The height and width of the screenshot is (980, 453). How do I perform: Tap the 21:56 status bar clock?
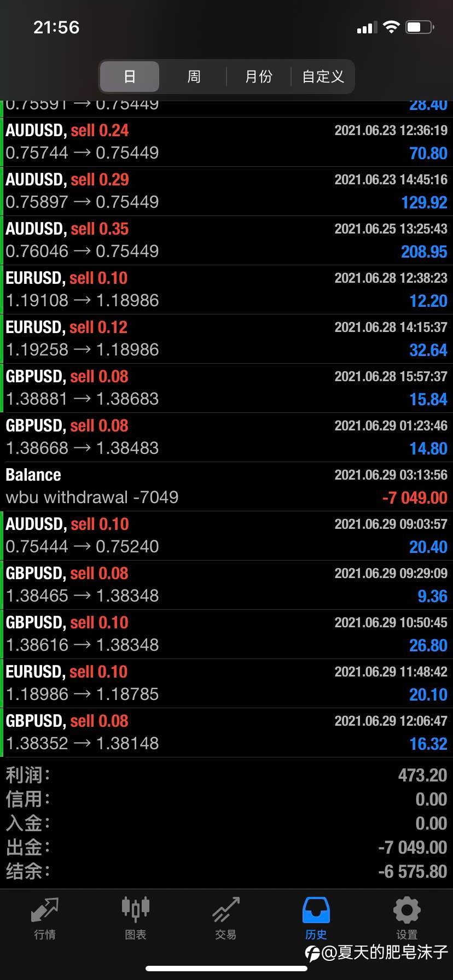click(x=56, y=27)
